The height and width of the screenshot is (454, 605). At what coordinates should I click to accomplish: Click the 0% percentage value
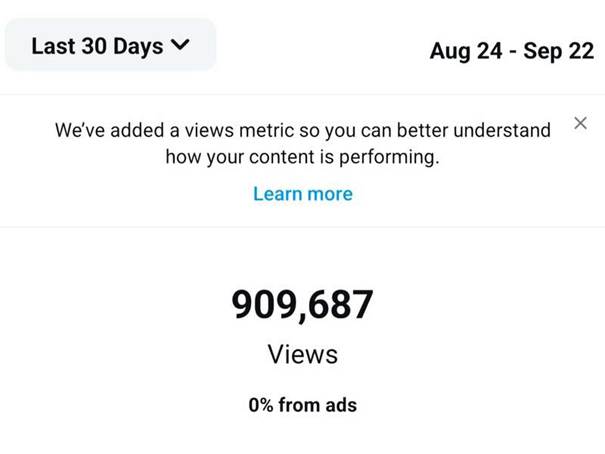(x=265, y=405)
